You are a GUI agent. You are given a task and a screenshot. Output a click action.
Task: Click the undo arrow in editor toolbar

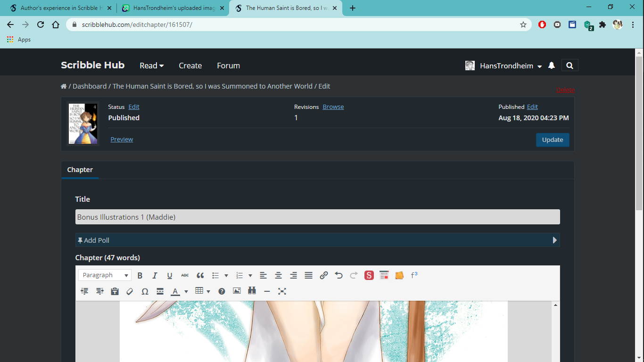pyautogui.click(x=339, y=275)
